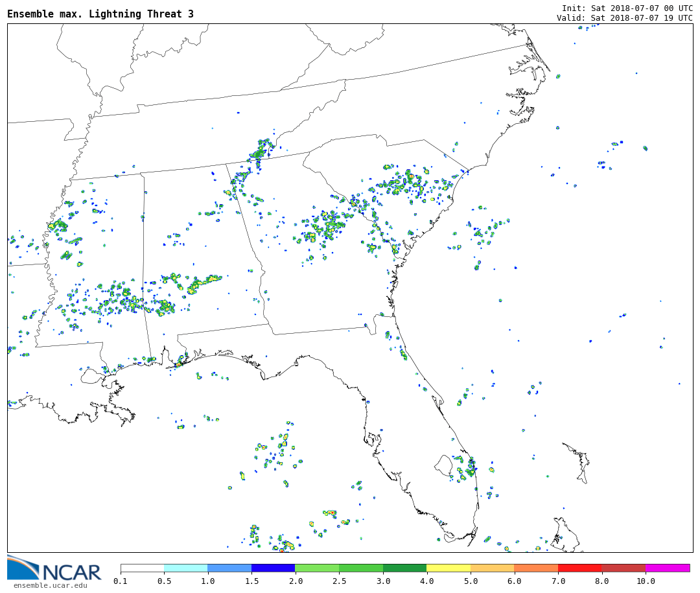Choose the light cyan 0.5–1.0 legend swatch

pyautogui.click(x=185, y=568)
